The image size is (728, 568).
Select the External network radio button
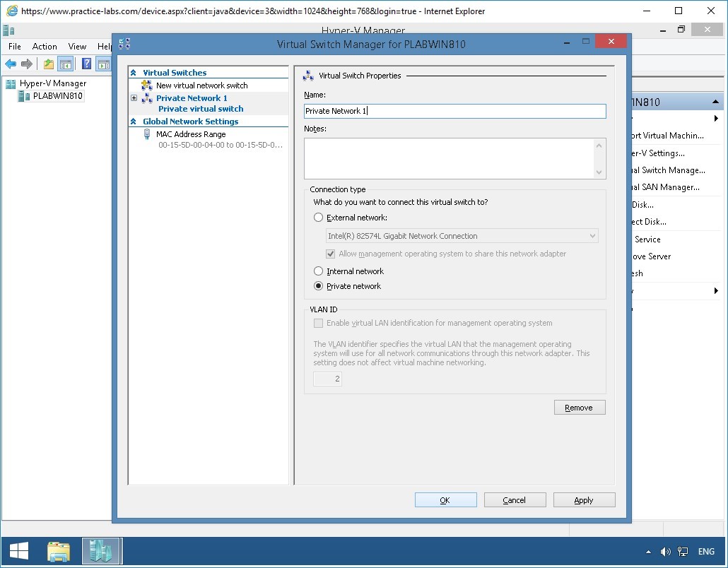point(318,218)
